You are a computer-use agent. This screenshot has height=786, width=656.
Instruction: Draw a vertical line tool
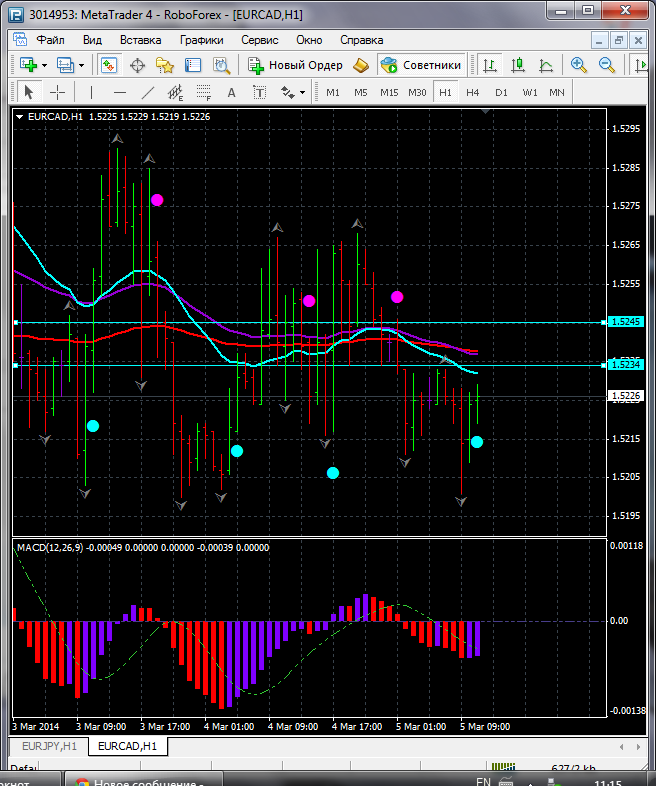[91, 92]
